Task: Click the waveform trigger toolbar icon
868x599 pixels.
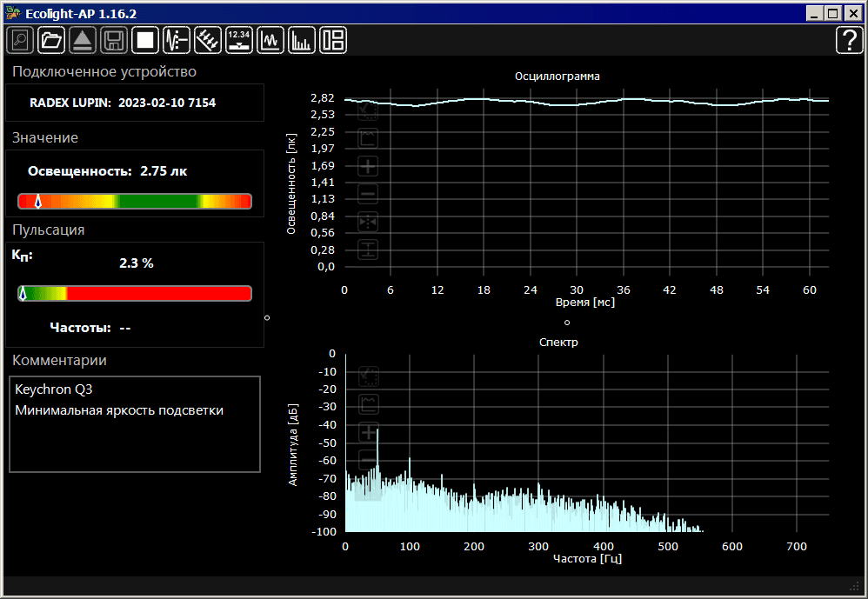Action: point(177,40)
